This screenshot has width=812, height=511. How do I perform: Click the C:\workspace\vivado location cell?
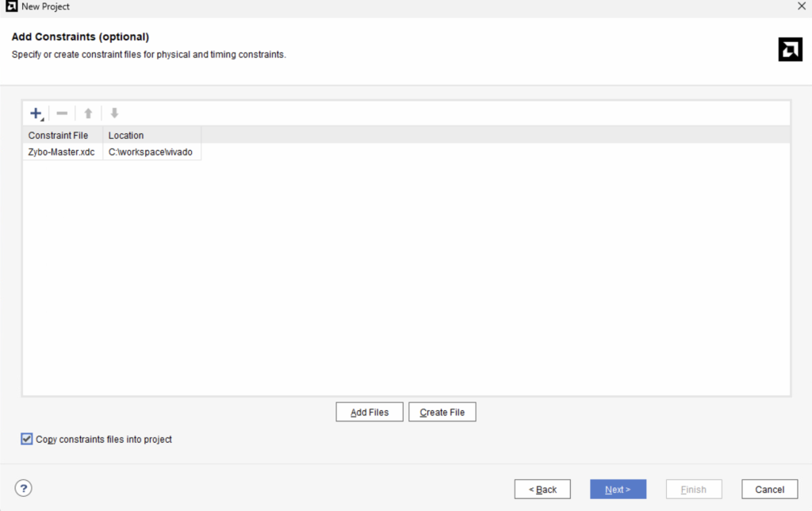(x=151, y=152)
